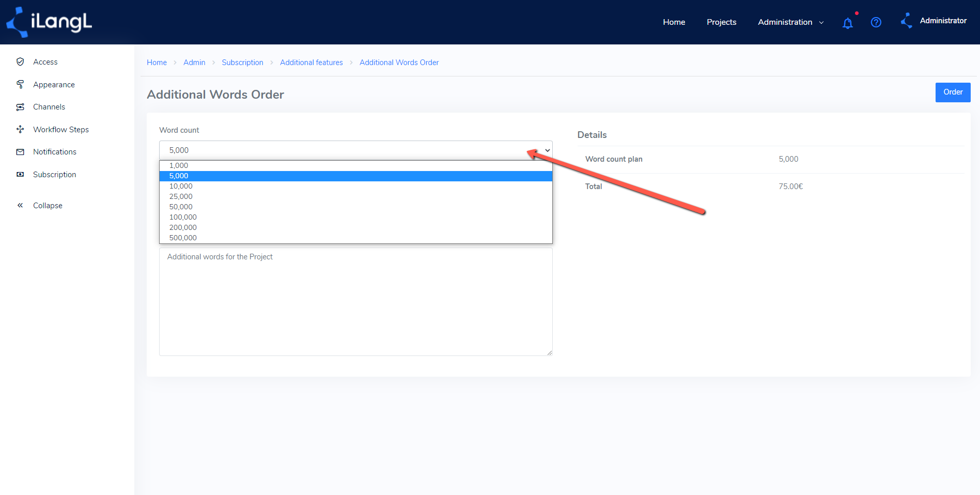Click the Workflow Steps sidebar icon
The image size is (980, 495).
(x=20, y=129)
